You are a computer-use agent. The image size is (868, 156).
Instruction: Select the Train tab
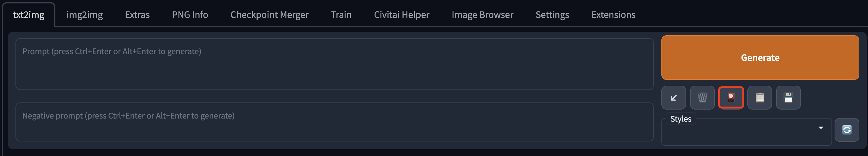coord(341,15)
